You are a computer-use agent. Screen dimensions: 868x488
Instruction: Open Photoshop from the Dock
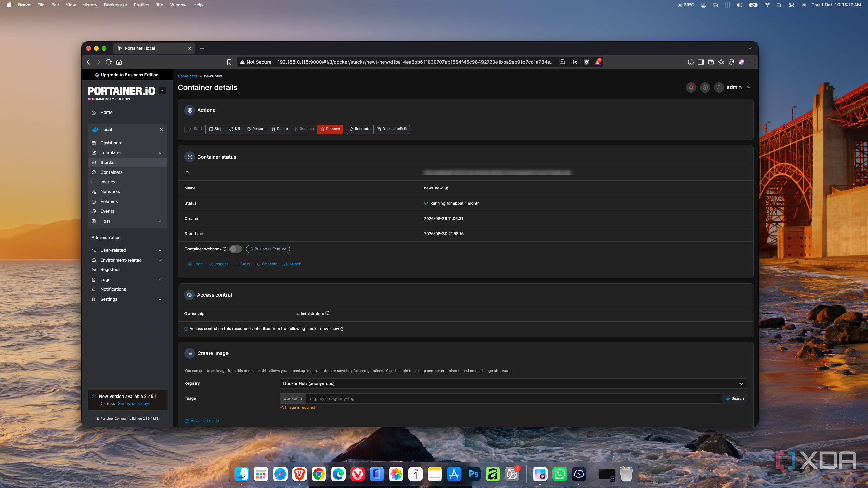473,474
